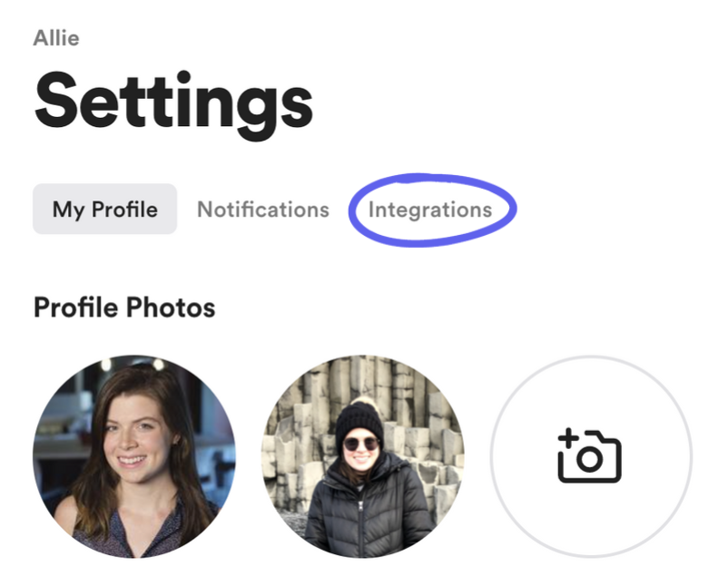Select the photo with sunglasses and rock columns
Viewport: 728px width, 586px height.
(362, 456)
